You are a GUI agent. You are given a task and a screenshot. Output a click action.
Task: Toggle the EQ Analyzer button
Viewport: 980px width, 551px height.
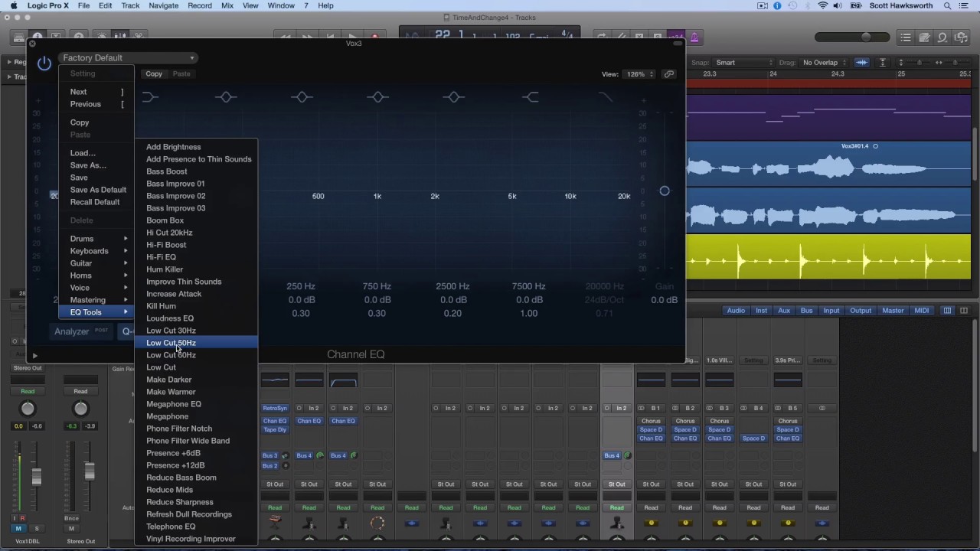tap(80, 331)
